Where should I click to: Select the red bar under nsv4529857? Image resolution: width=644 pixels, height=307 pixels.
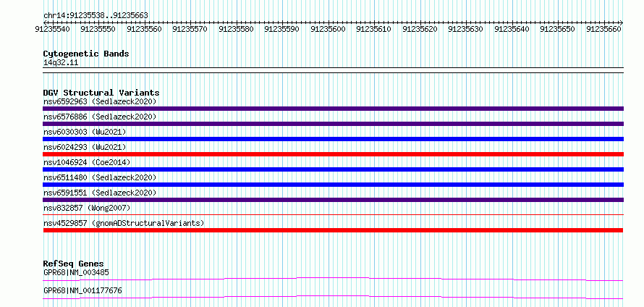pos(333,230)
